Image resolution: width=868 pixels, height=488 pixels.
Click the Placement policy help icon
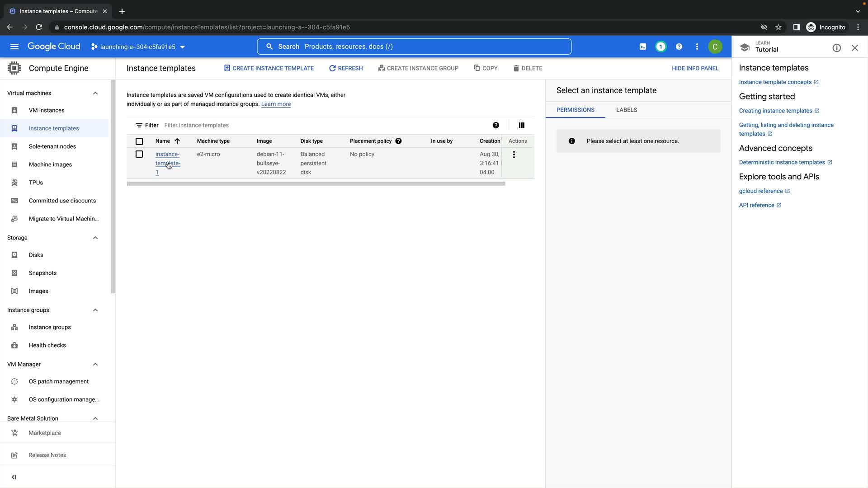coord(398,141)
